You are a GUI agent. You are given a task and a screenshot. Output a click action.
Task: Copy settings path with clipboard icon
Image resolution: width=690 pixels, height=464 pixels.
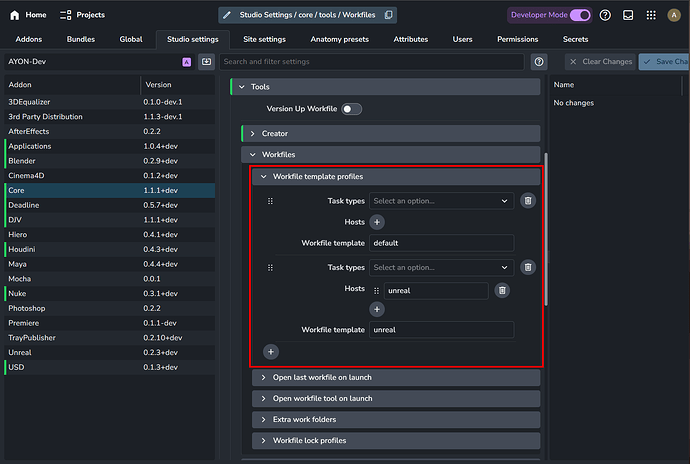389,15
